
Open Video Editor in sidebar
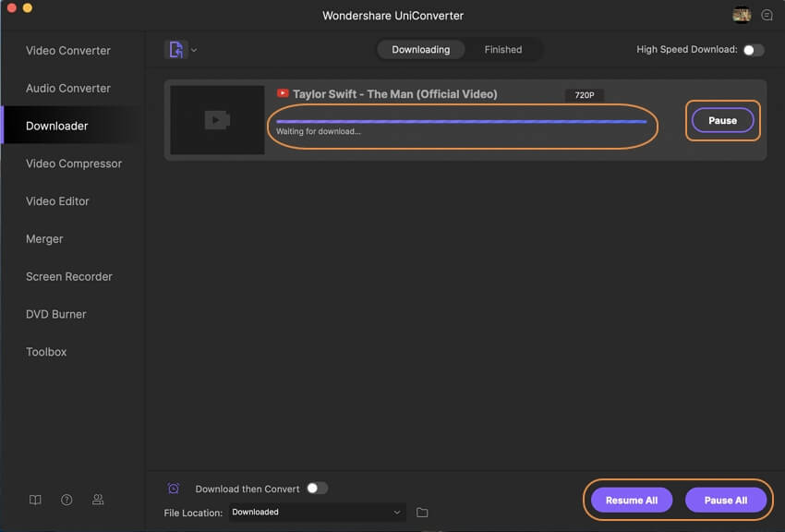click(57, 201)
